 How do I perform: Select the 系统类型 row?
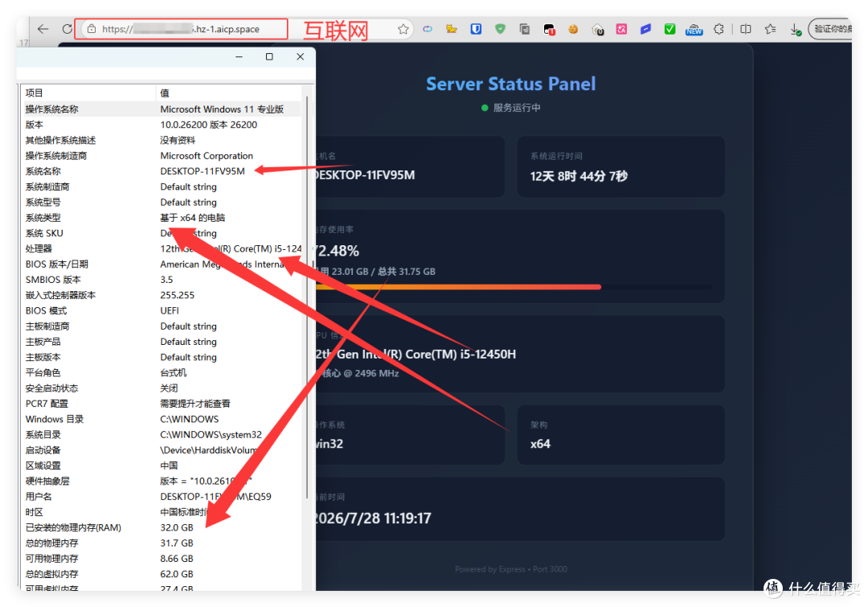pyautogui.click(x=162, y=218)
